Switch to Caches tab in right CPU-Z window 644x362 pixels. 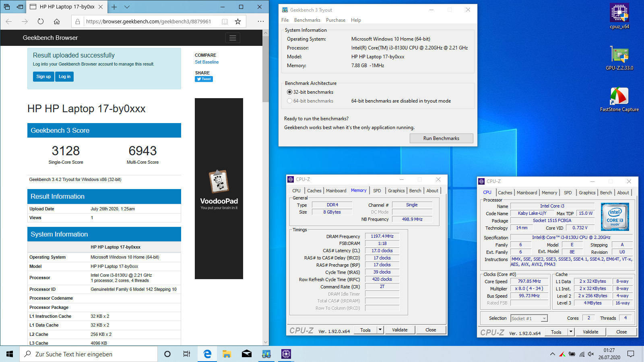coord(505,193)
